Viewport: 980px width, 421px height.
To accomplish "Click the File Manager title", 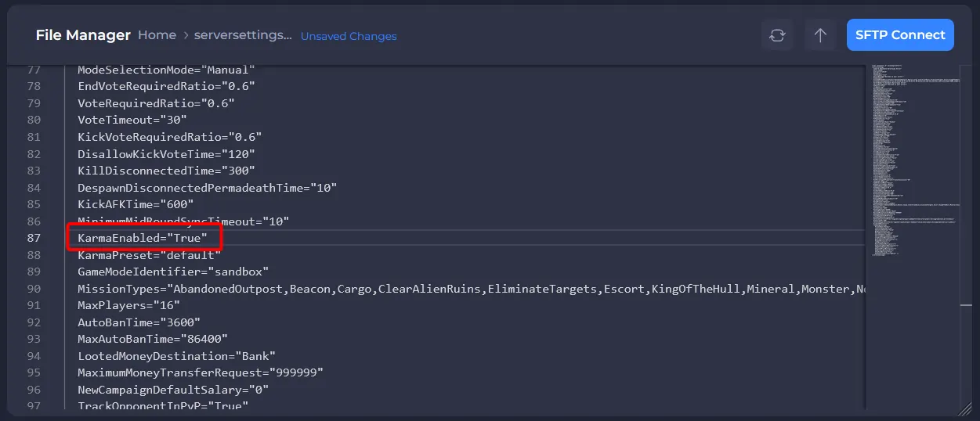I will (x=83, y=35).
